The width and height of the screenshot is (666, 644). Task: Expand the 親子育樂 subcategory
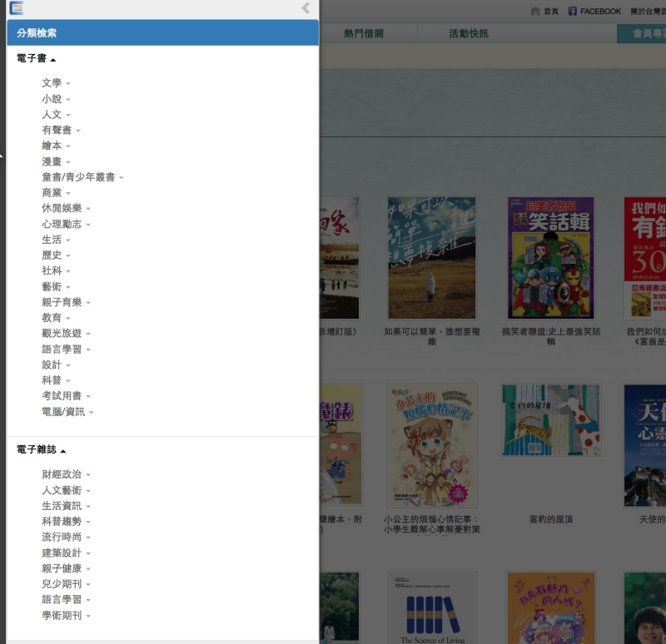pos(67,302)
